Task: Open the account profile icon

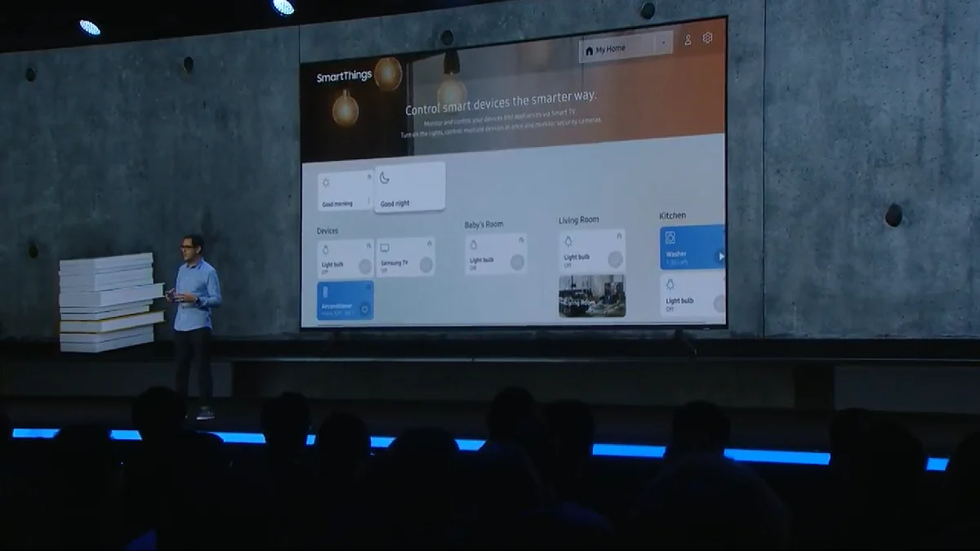Action: coord(688,40)
